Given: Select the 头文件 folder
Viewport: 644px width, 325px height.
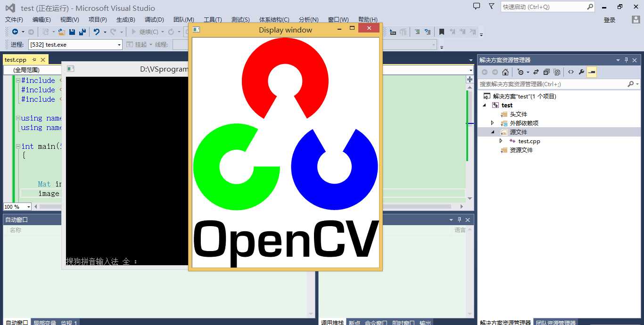Looking at the screenshot, I should coord(519,114).
